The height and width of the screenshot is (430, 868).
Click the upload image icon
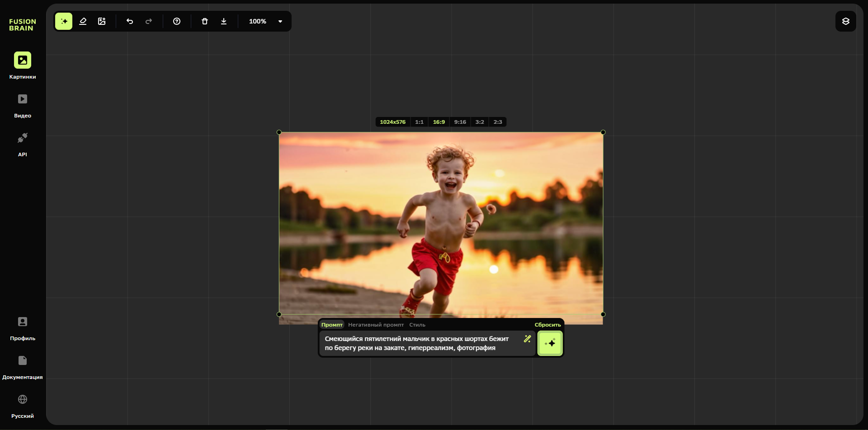coord(102,21)
